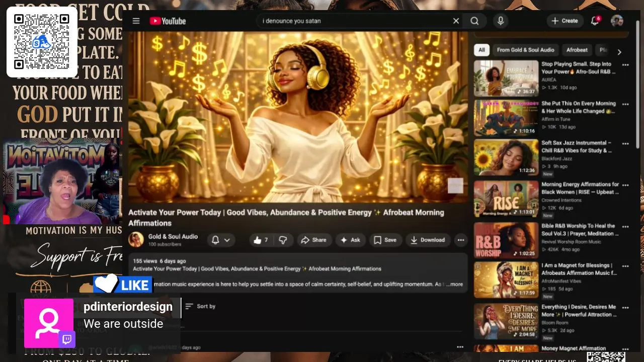Click the main video player thumbnail
This screenshot has width=644, height=362.
click(x=298, y=117)
